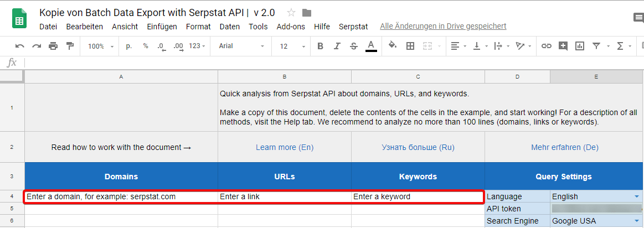Open the 100% zoom dropdown
Screen dimensions: 644x228
(101, 46)
